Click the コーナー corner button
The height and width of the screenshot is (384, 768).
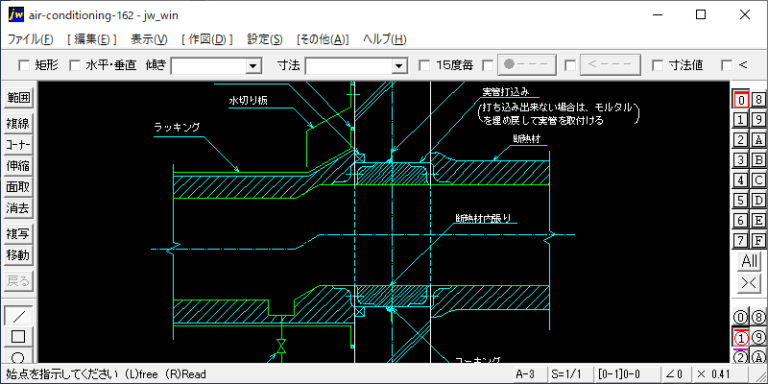click(x=18, y=145)
